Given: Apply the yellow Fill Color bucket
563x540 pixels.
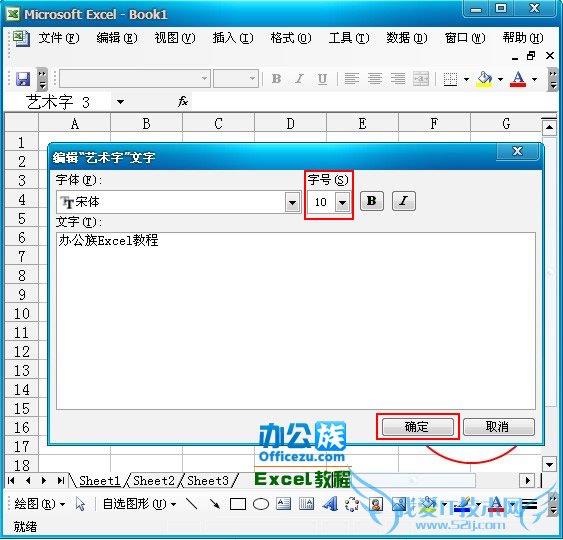Looking at the screenshot, I should [484, 79].
